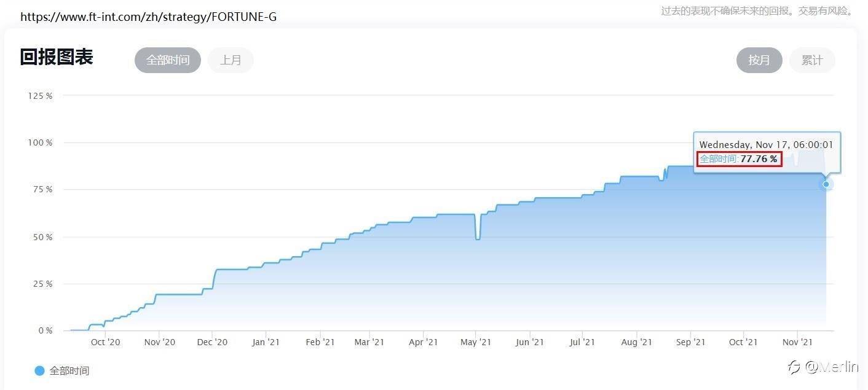Click the Zhihu logo watermark icon
Image resolution: width=868 pixels, height=390 pixels.
tap(794, 367)
